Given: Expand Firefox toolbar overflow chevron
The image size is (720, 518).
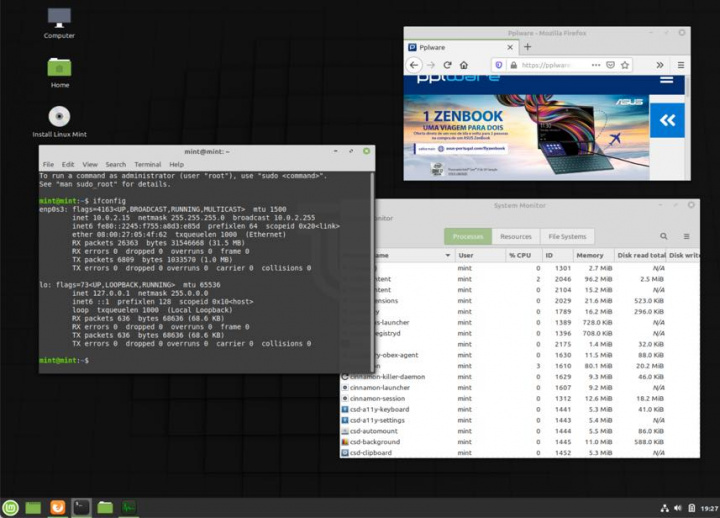Looking at the screenshot, I should tap(659, 65).
